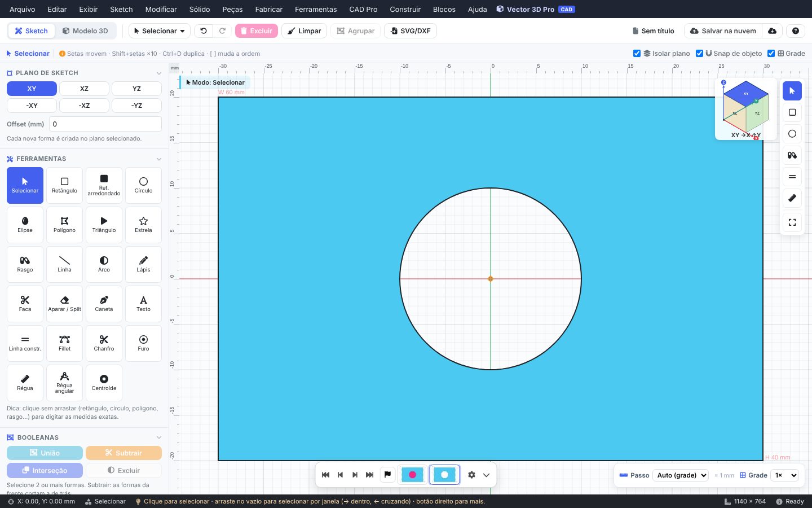Select the Caneta pen tool
The height and width of the screenshot is (508, 812).
pos(104,304)
